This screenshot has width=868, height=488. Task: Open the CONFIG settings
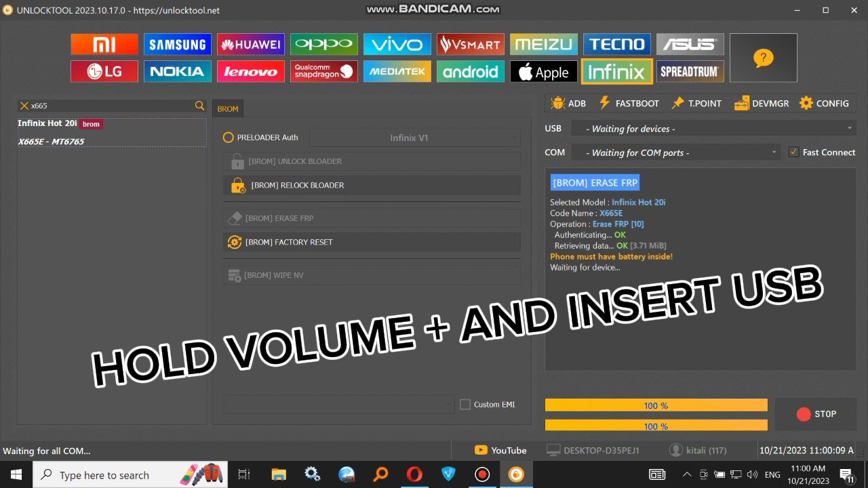[824, 103]
